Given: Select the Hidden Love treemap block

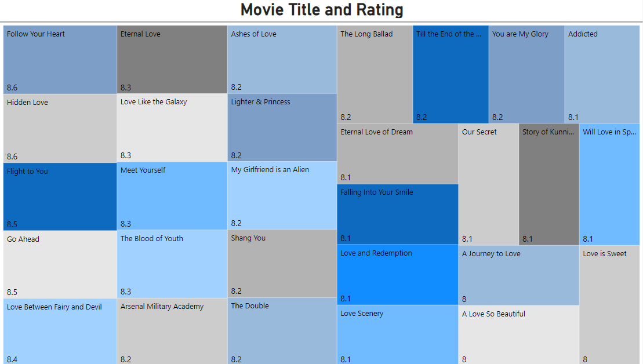Looking at the screenshot, I should [60, 128].
